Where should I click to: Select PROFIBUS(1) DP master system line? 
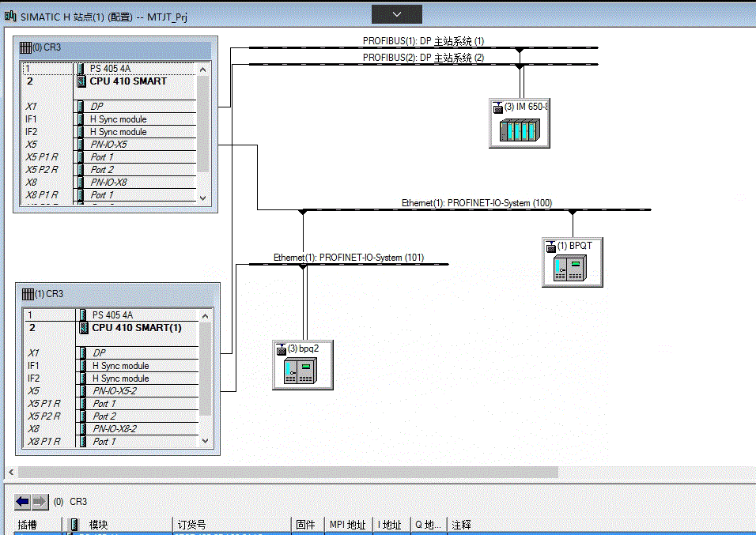coord(423,47)
